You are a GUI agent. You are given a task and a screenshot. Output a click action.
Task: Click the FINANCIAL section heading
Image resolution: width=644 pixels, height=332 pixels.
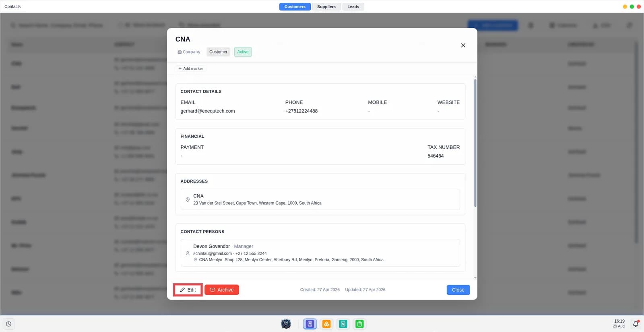(192, 137)
